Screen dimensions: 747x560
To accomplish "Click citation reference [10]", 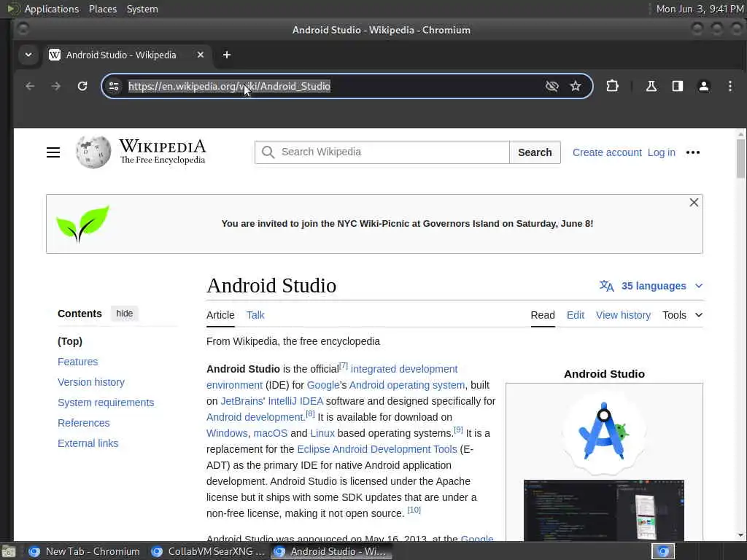I will [x=414, y=510].
